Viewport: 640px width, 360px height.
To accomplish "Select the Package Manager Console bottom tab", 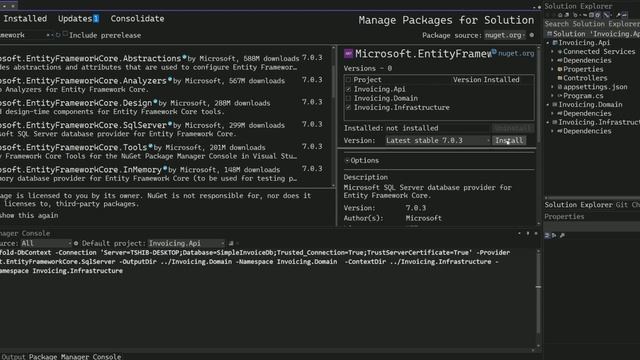I will pyautogui.click(x=75, y=357).
